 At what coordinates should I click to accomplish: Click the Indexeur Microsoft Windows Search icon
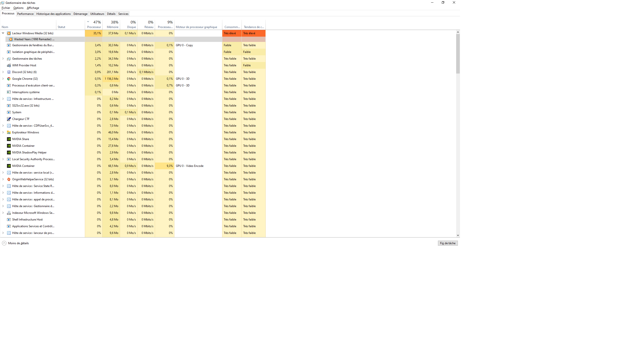(9, 213)
